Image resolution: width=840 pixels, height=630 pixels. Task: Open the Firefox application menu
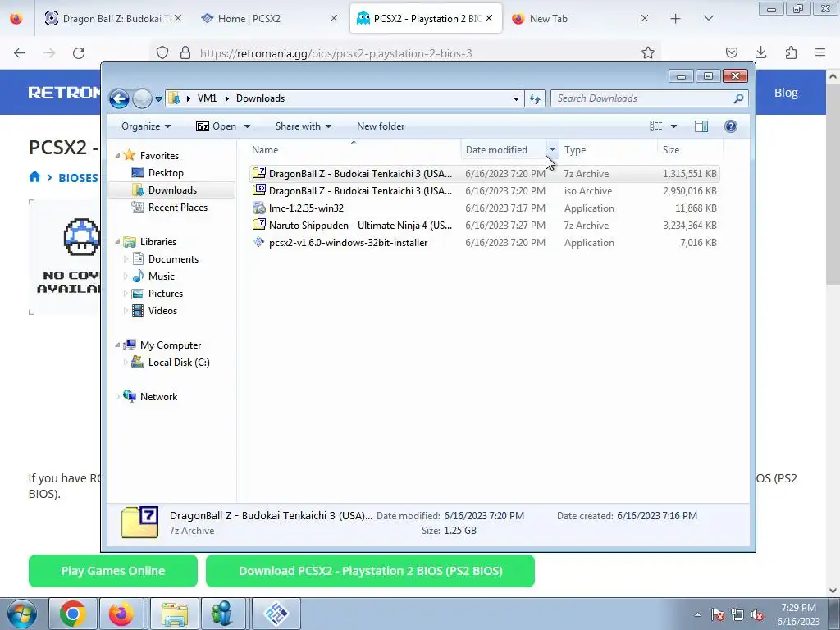pos(820,52)
